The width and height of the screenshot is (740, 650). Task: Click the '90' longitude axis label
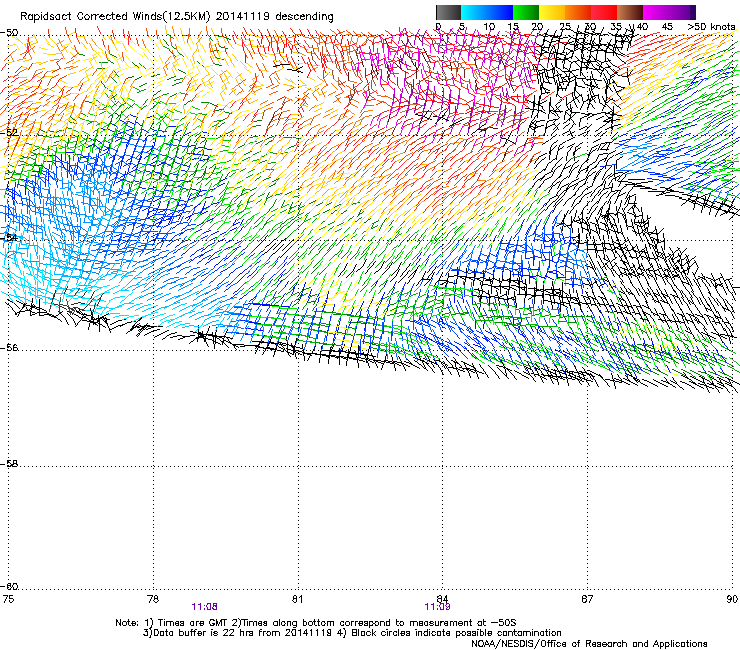click(x=732, y=599)
